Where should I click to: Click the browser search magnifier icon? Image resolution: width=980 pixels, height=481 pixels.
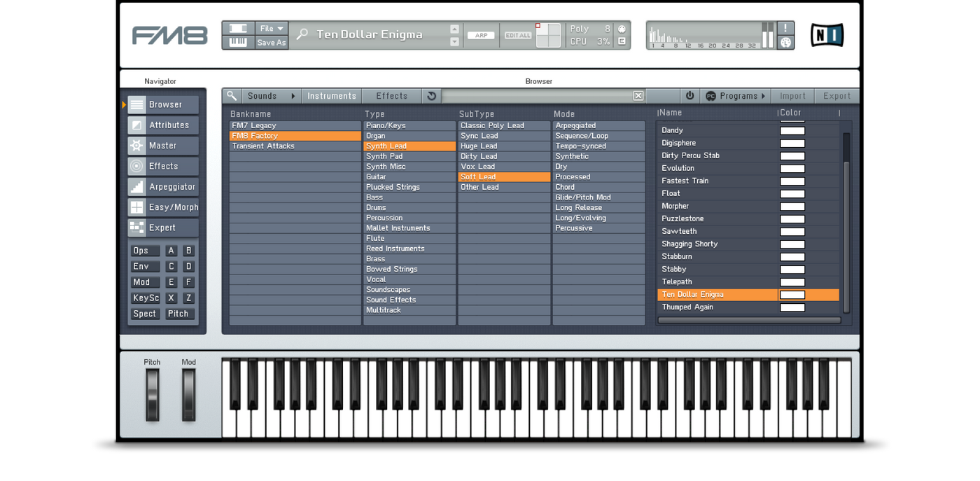pos(232,96)
